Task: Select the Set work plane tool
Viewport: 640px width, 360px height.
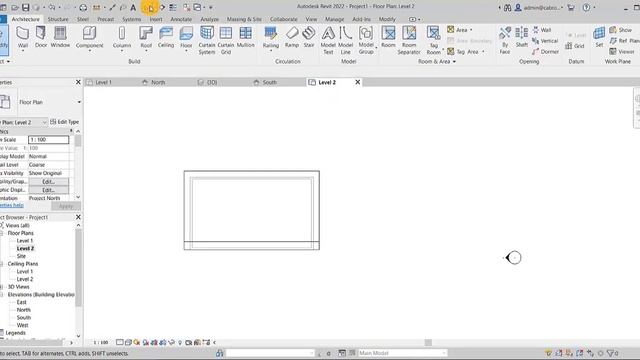Action: pos(599,37)
